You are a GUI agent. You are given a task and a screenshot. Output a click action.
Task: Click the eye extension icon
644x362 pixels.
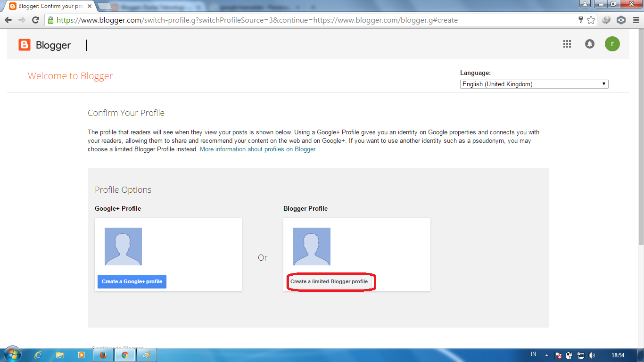(x=621, y=20)
